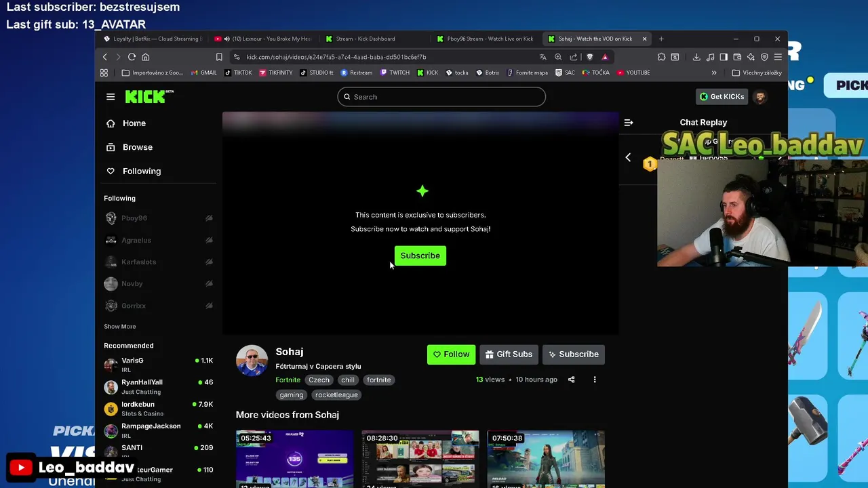This screenshot has width=868, height=488.
Task: Open the TWITCH bookmark
Action: coord(395,73)
